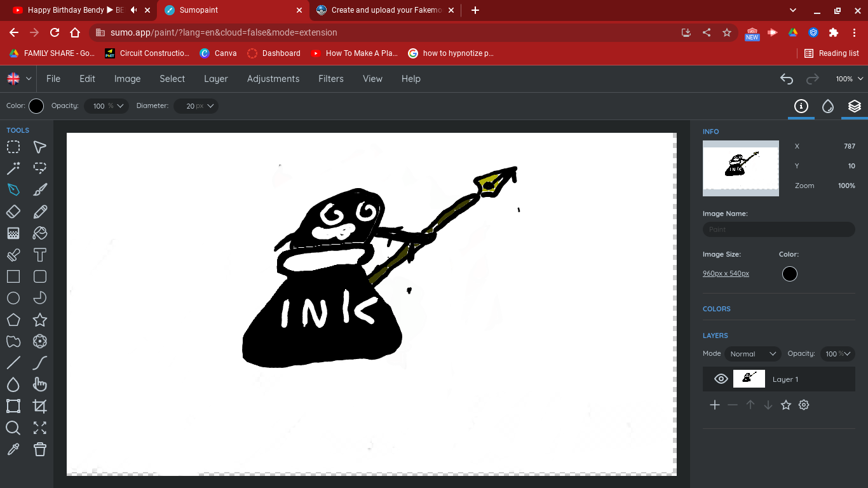Click the Image Name input field
Screen dimensions: 868x488
(779, 229)
